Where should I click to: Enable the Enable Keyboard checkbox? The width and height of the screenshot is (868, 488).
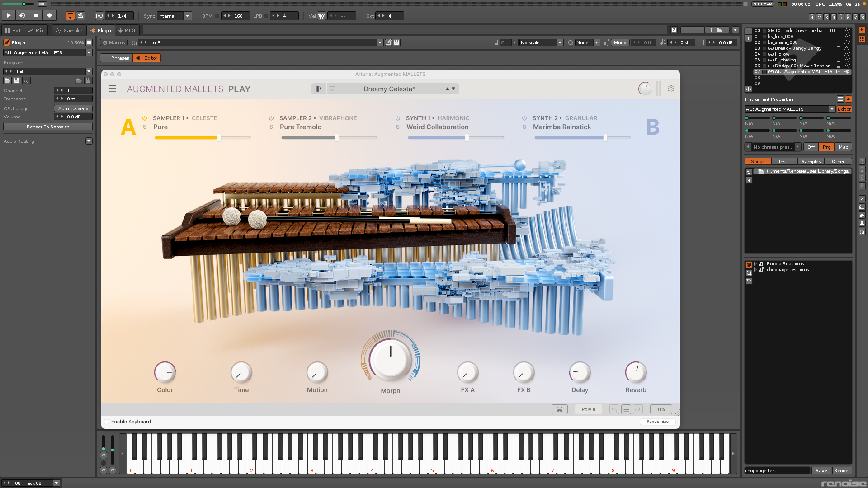pos(107,422)
